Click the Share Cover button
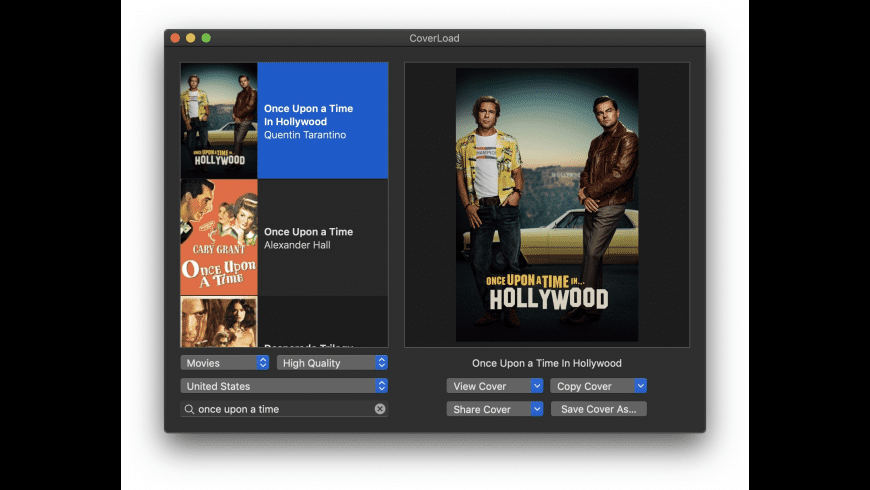Viewport: 870px width, 490px height. pyautogui.click(x=488, y=409)
